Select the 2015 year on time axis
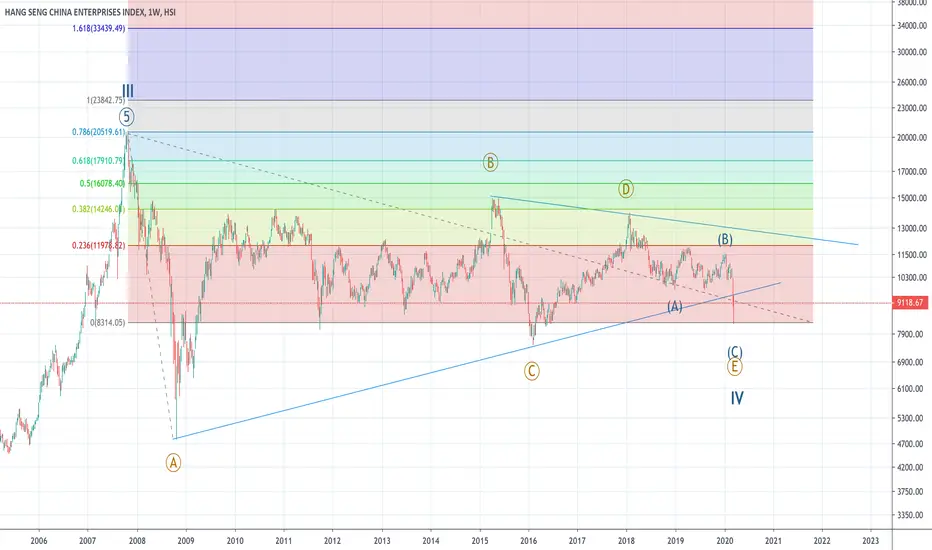The width and height of the screenshot is (932, 550). coord(480,540)
